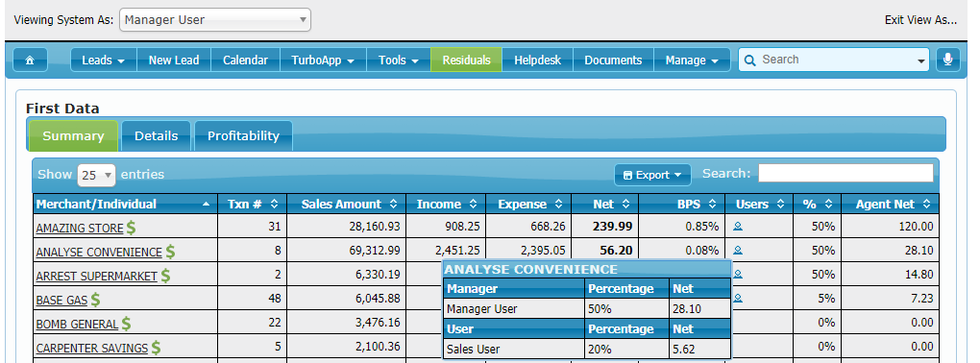Go to the home page icon
Screen dimensions: 980x363
[x=30, y=60]
